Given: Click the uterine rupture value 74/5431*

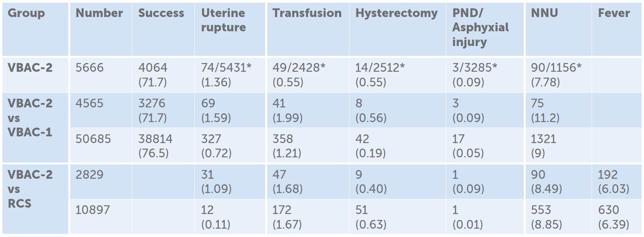Looking at the screenshot, I should click(226, 68).
